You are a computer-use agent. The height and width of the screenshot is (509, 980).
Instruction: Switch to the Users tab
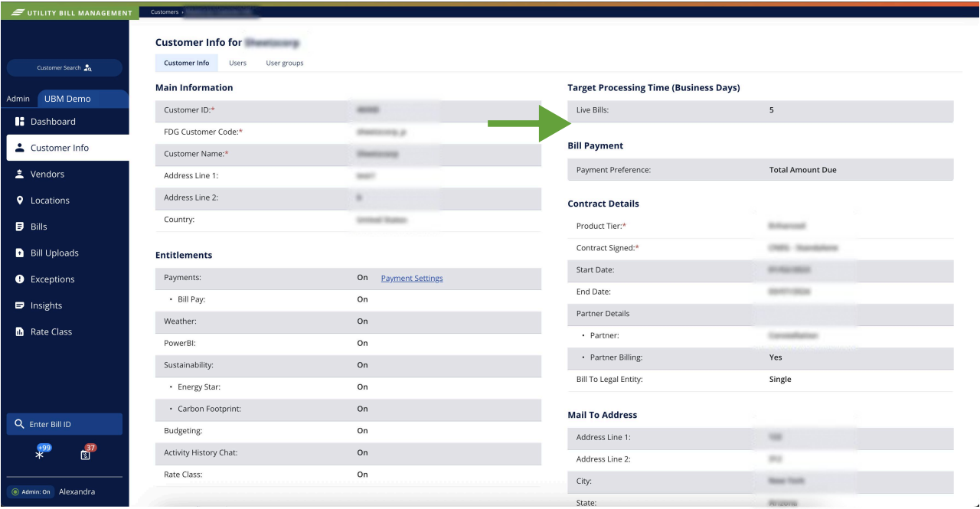click(237, 63)
